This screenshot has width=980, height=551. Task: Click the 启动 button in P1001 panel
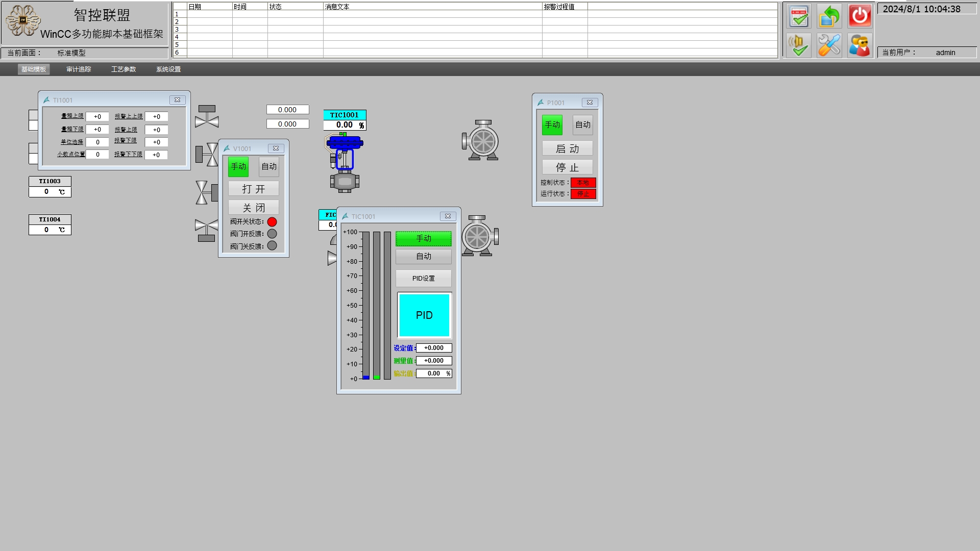pos(568,149)
